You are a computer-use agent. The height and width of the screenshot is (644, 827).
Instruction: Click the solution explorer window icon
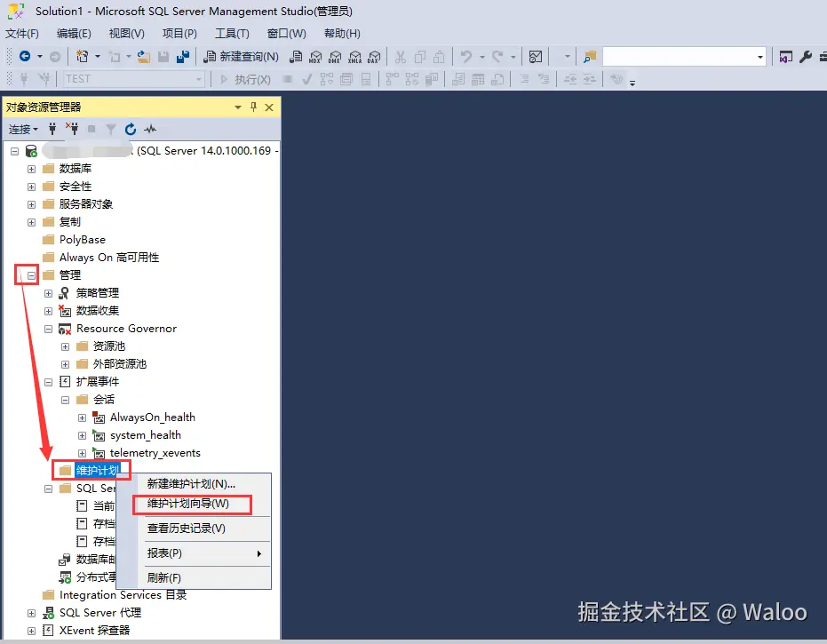coord(785,57)
